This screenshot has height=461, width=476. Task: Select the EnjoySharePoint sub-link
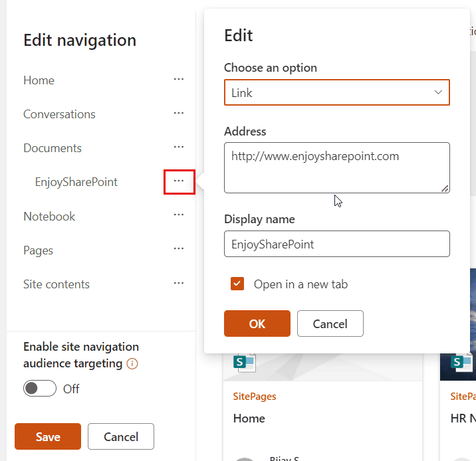click(76, 182)
